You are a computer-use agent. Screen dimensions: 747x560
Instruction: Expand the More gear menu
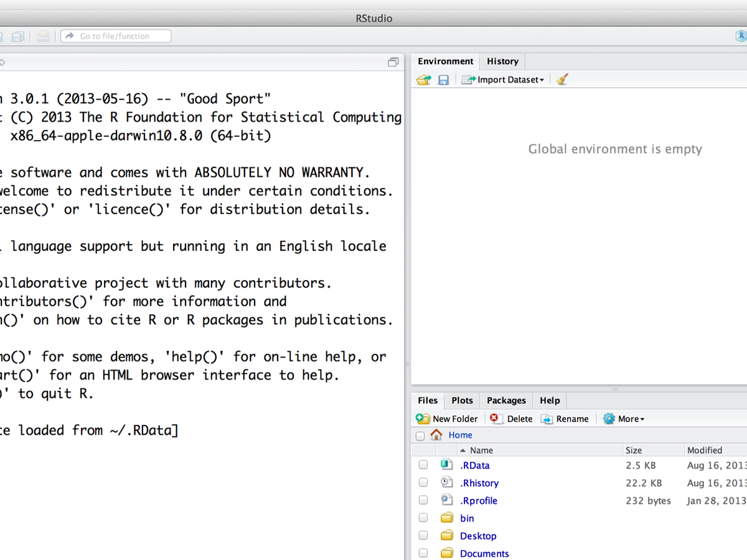point(624,419)
